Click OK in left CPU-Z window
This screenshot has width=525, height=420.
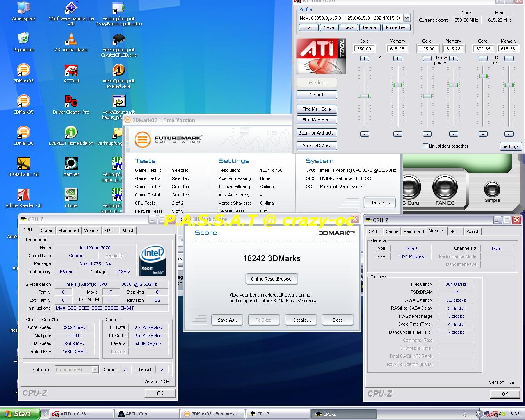[x=160, y=393]
